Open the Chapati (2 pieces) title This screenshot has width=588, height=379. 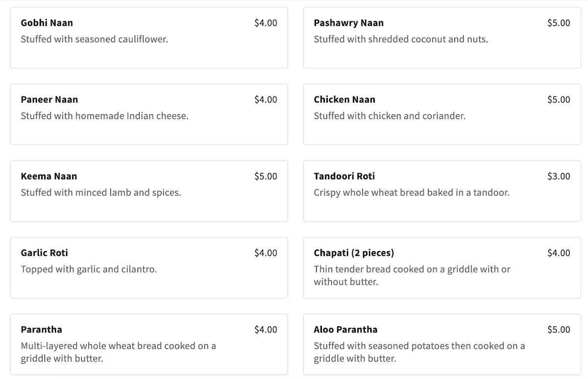point(354,253)
